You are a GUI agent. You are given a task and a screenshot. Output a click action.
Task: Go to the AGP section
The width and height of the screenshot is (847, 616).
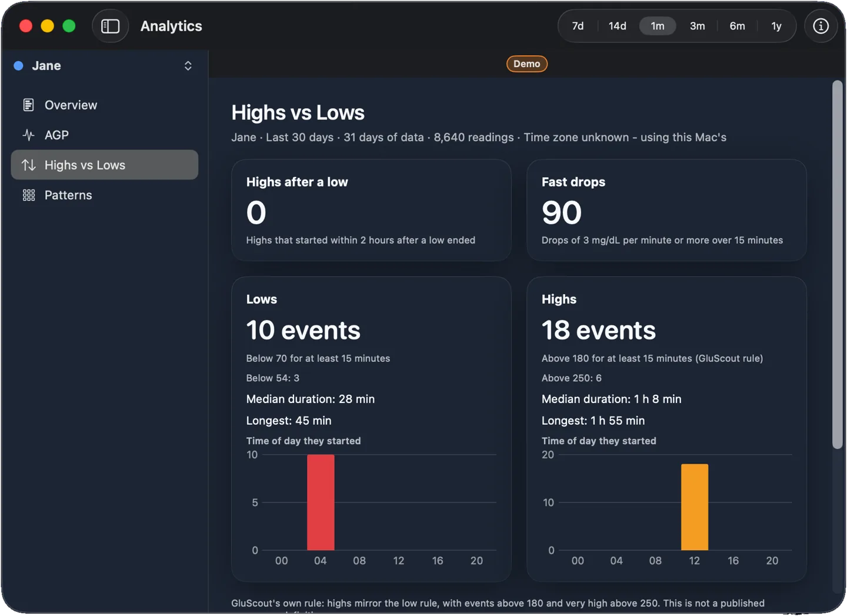click(x=105, y=135)
